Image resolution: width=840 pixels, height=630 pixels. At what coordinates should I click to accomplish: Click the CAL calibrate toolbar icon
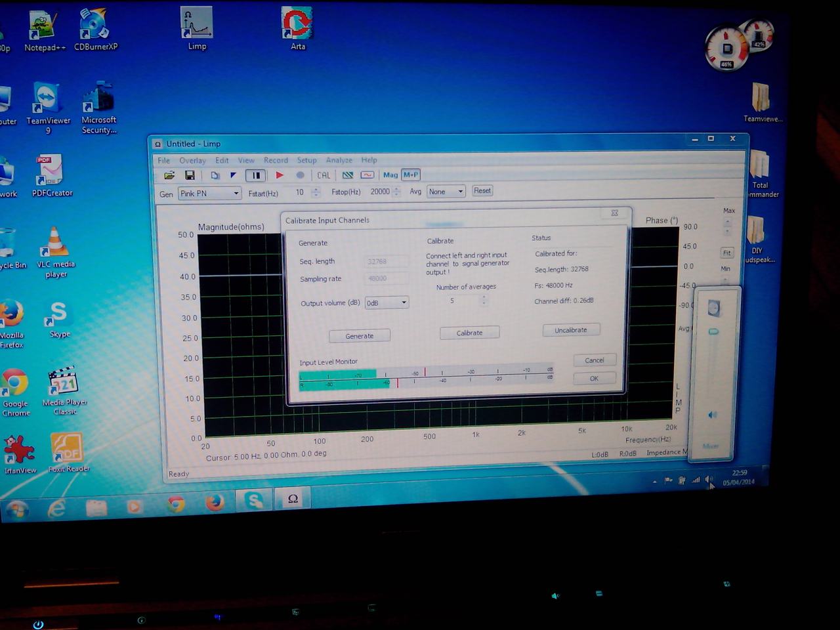point(324,175)
